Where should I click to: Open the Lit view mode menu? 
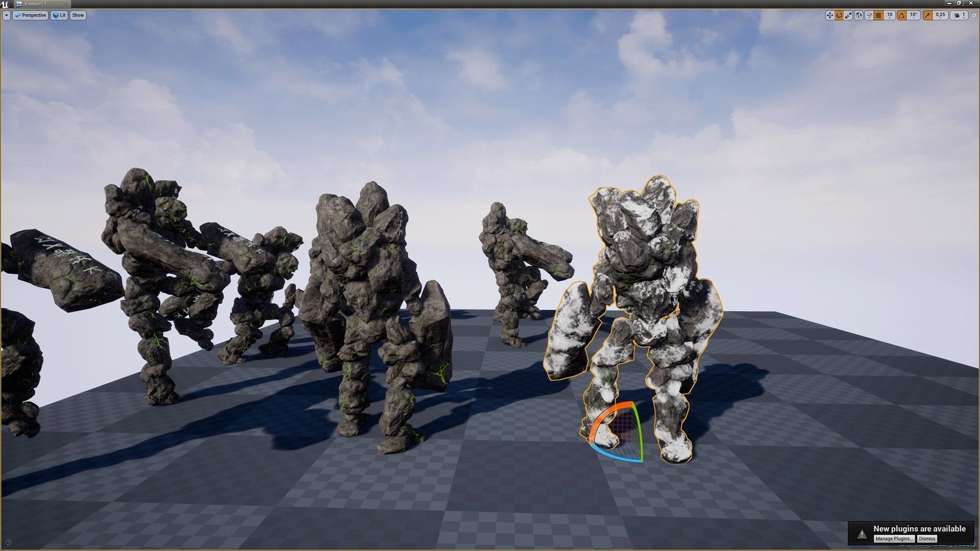pos(59,15)
